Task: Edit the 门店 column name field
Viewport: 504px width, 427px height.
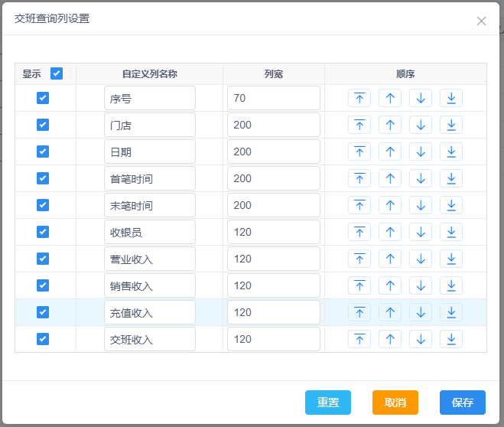Action: pos(150,125)
